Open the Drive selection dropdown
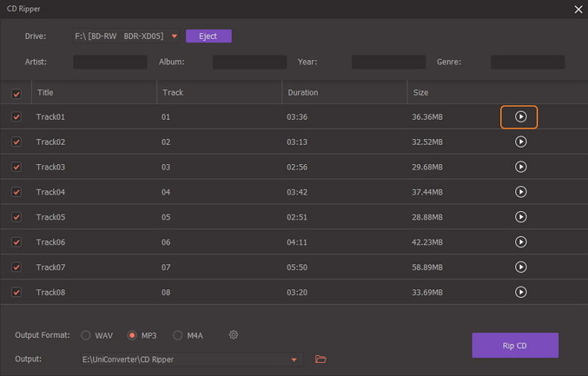Viewport: 588px width, 376px height. [x=175, y=36]
